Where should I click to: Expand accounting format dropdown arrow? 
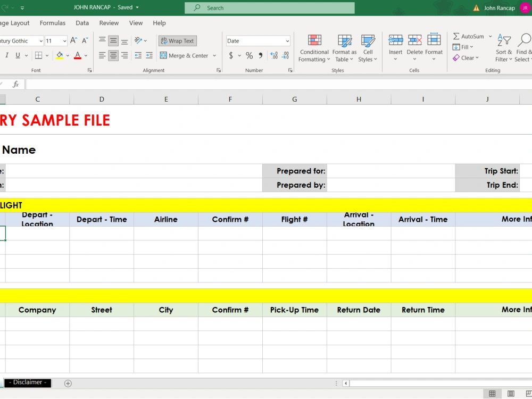(239, 55)
